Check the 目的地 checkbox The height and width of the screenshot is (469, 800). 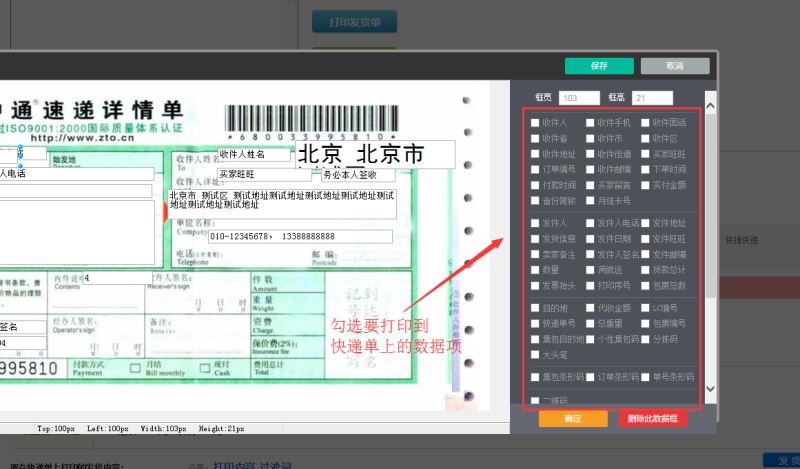535,308
